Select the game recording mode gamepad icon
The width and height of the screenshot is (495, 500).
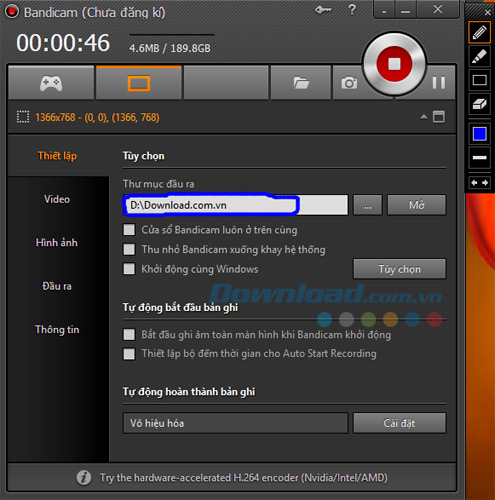[51, 83]
